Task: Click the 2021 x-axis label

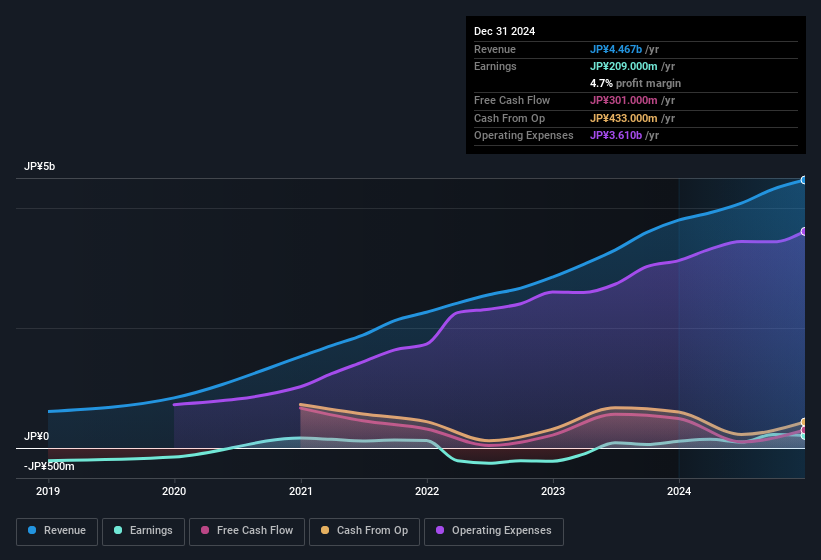Action: [x=301, y=491]
